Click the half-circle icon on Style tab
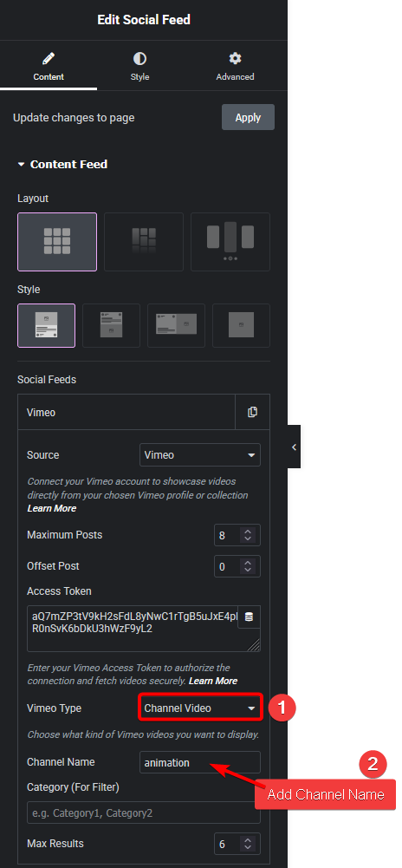Viewport: 402px width, 868px height. 139,58
